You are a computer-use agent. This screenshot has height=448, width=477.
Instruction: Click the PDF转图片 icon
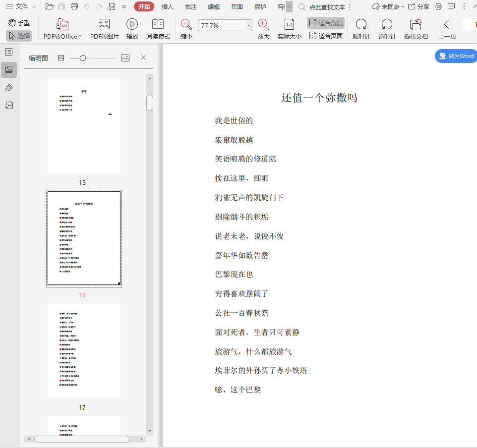point(104,25)
